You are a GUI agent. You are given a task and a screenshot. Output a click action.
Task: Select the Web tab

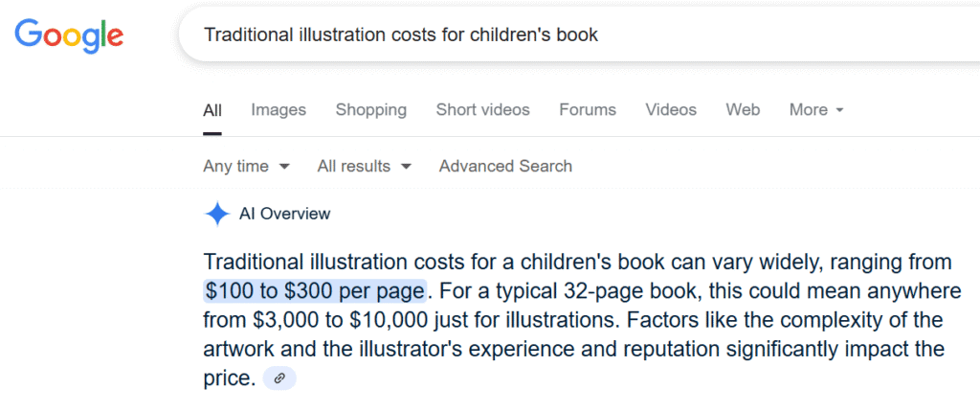click(x=743, y=110)
